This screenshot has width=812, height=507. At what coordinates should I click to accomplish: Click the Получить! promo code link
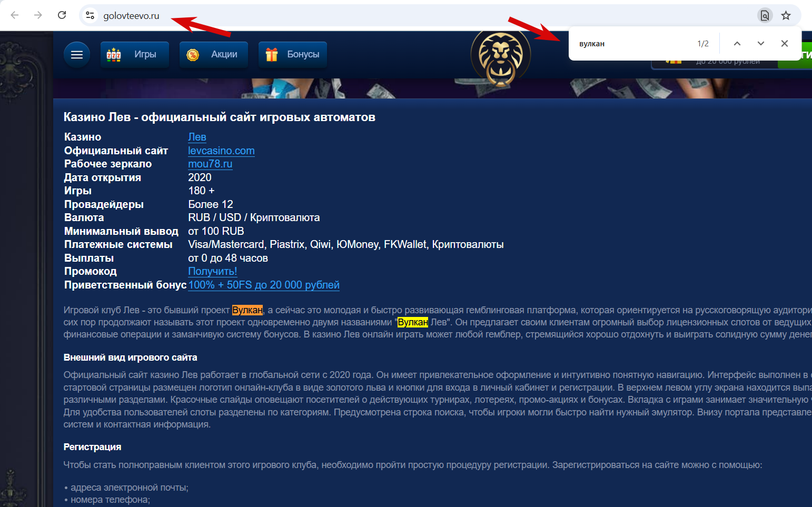pyautogui.click(x=213, y=271)
